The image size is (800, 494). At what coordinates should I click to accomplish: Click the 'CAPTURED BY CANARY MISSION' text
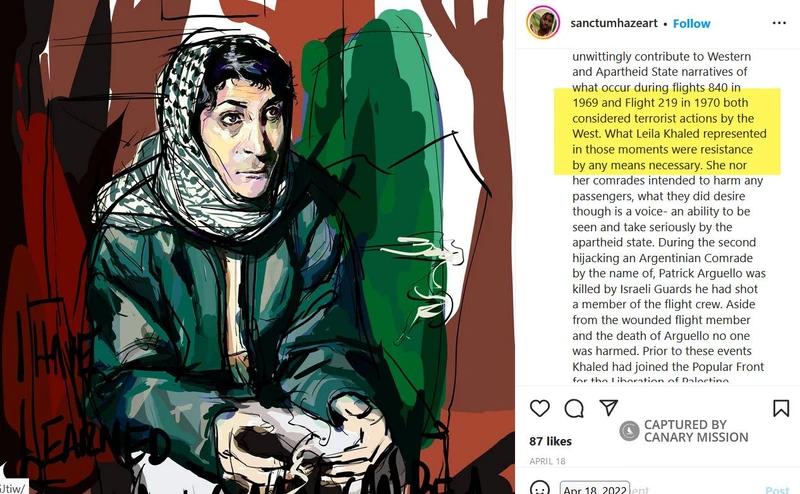pos(695,431)
